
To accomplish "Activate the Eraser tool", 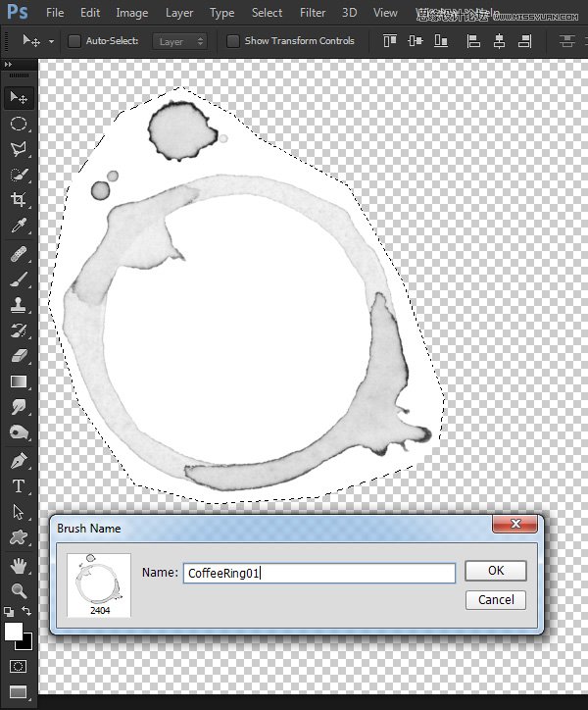I will pyautogui.click(x=19, y=355).
